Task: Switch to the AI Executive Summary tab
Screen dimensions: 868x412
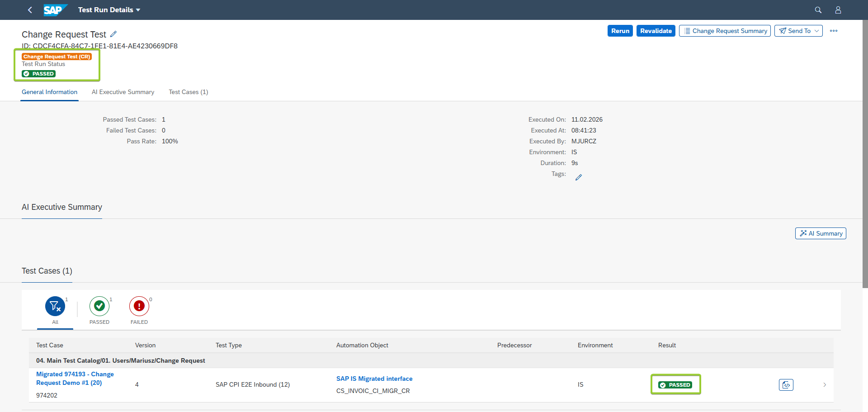Action: coord(123,92)
